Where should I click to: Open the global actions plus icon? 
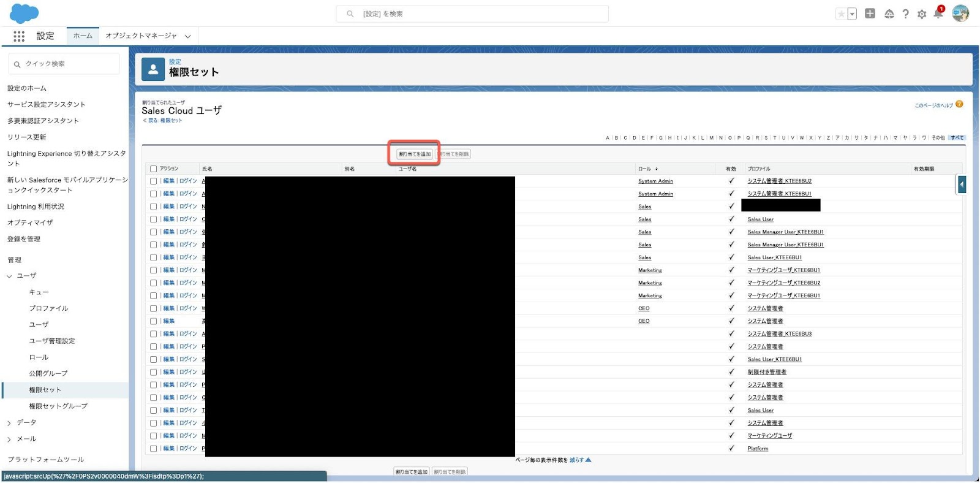[870, 13]
